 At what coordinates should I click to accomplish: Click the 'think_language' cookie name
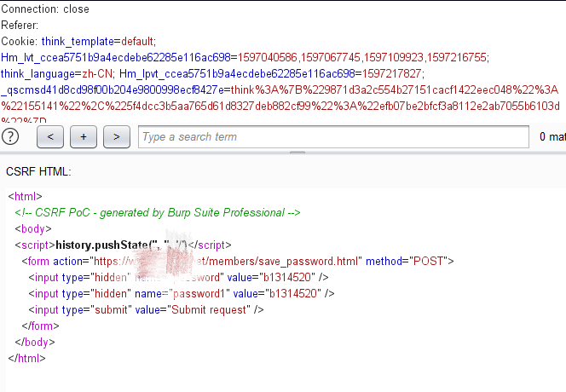[38, 74]
